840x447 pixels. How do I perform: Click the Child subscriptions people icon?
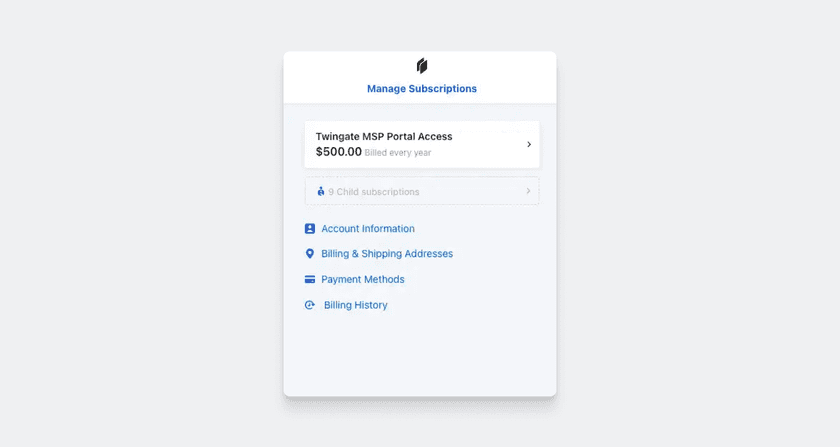click(x=321, y=191)
